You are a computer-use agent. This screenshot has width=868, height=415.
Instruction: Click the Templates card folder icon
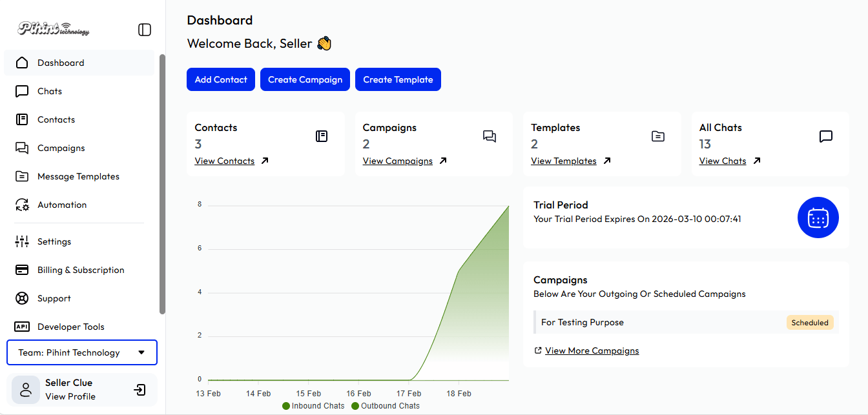[x=657, y=136]
